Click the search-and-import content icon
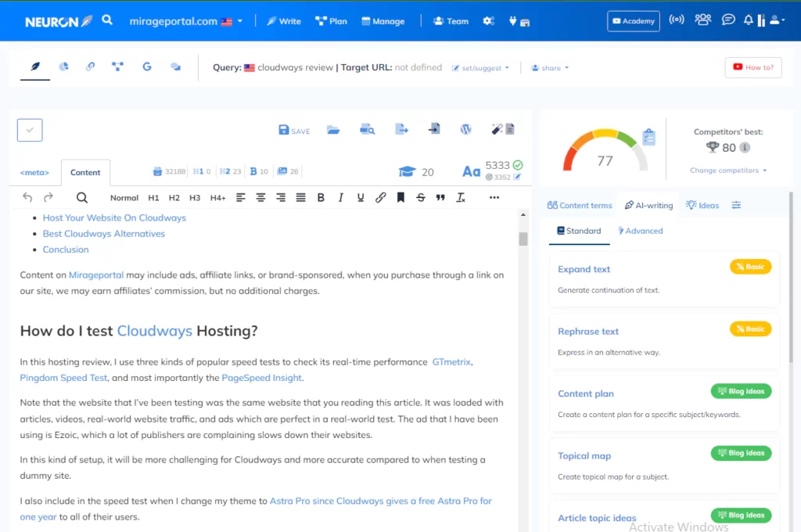Screen dimensions: 801x532 (x=367, y=129)
